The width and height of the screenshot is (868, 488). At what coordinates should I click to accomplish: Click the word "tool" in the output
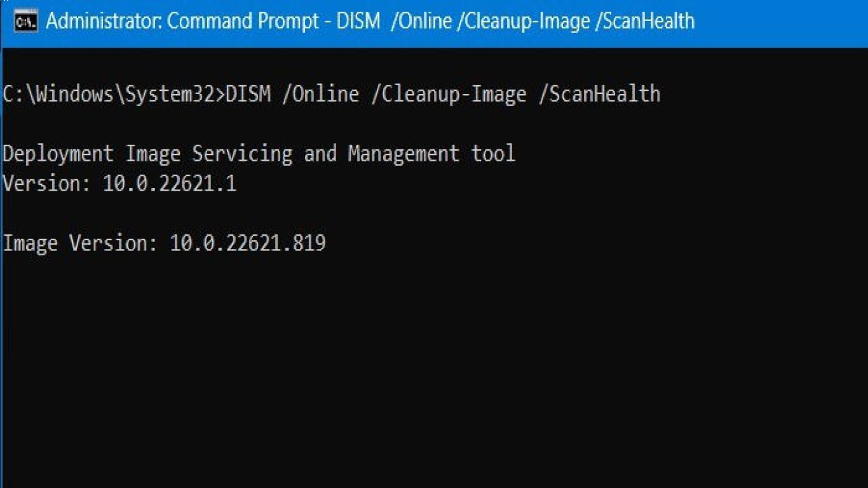(493, 154)
